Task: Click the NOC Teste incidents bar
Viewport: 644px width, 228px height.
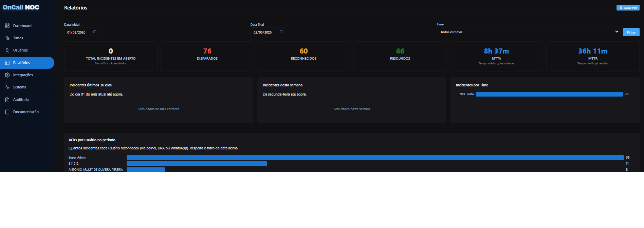Action: point(549,94)
